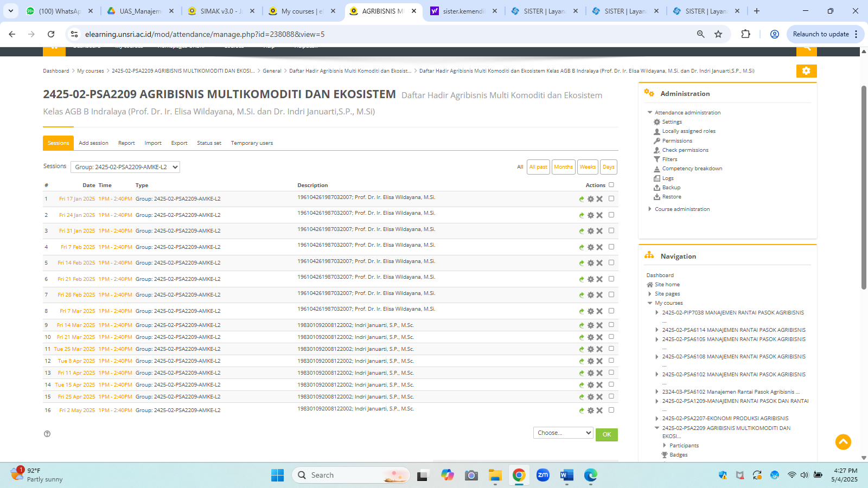This screenshot has width=868, height=488.
Task: Go to Dashboard breadcrumb link
Action: point(56,71)
